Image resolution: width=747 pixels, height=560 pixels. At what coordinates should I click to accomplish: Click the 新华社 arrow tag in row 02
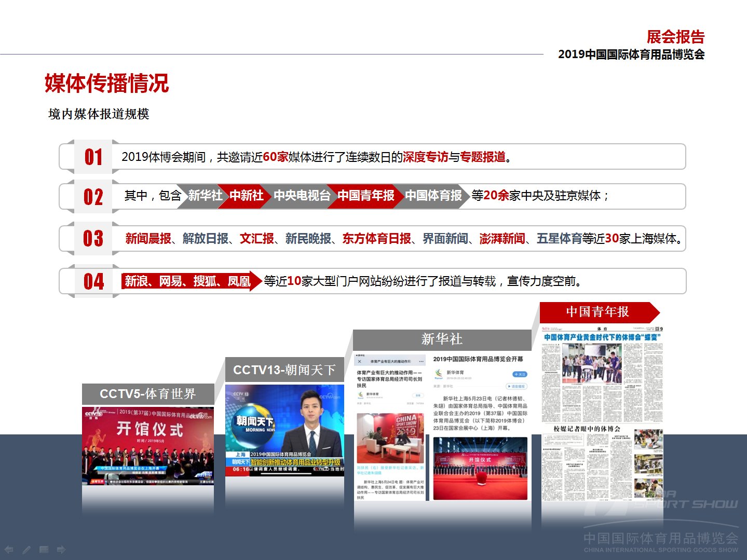point(203,196)
